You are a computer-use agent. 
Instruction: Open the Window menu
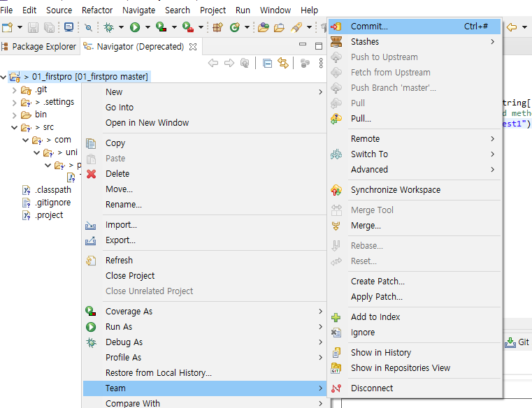275,10
